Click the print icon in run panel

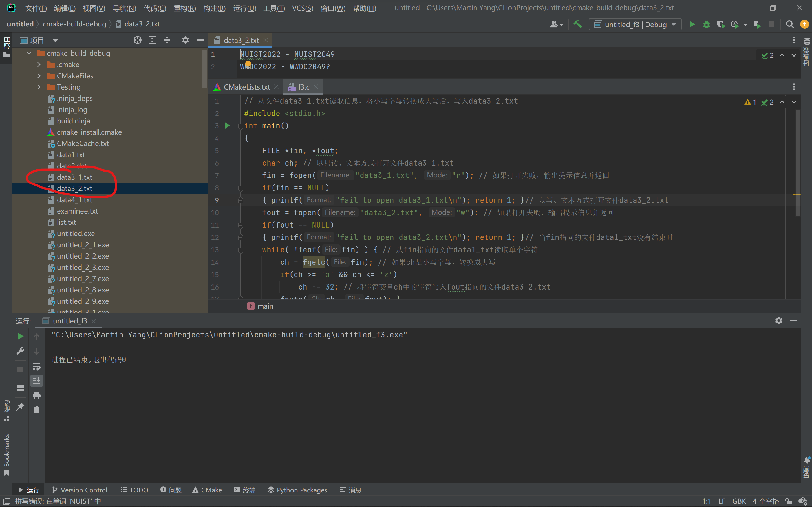(x=37, y=396)
